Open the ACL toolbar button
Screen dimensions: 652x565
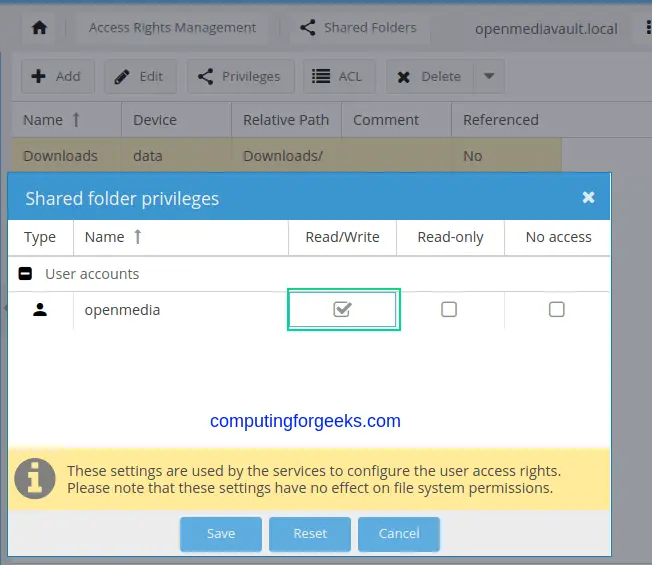pyautogui.click(x=339, y=76)
